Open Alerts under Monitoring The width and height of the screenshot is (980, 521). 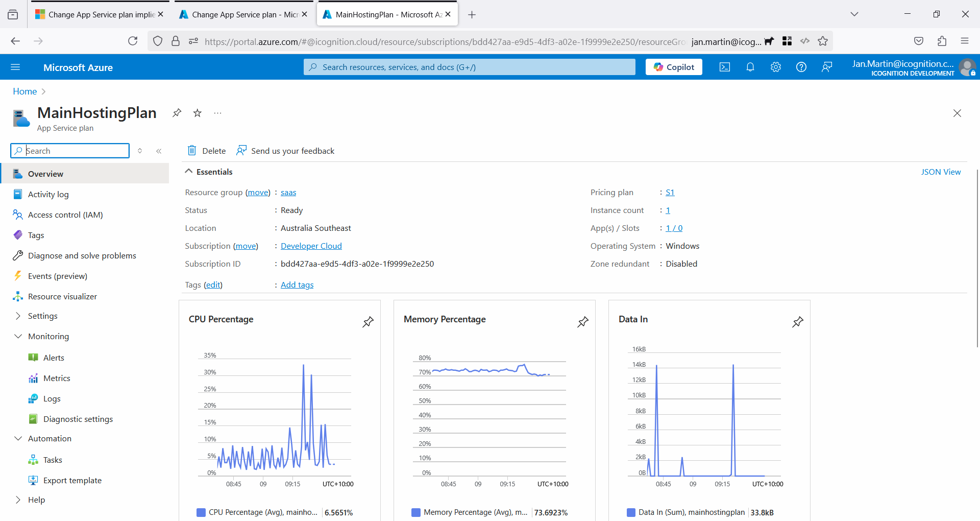pos(54,358)
